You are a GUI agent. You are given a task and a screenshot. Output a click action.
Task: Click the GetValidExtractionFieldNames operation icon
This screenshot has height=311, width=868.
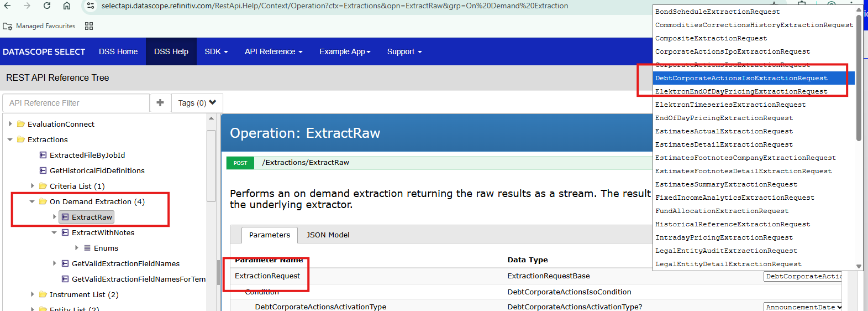(x=65, y=263)
